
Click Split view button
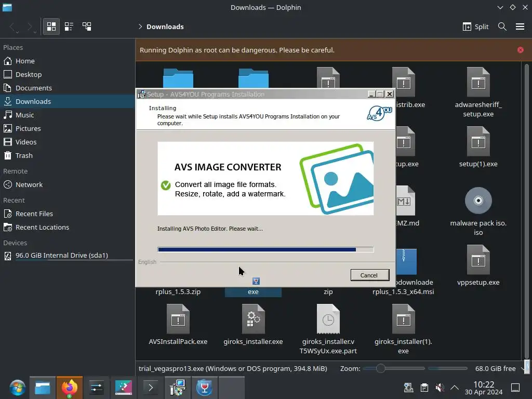click(476, 26)
